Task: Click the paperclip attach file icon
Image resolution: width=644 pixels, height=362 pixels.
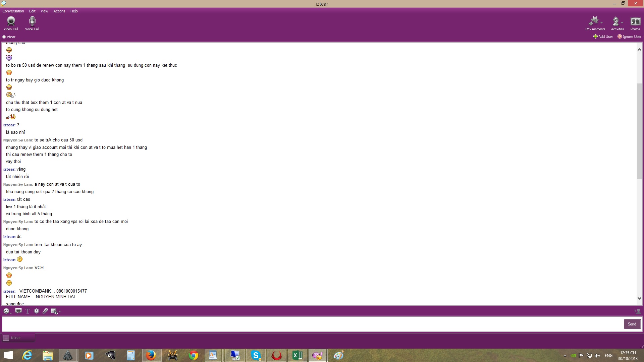Action: click(45, 311)
